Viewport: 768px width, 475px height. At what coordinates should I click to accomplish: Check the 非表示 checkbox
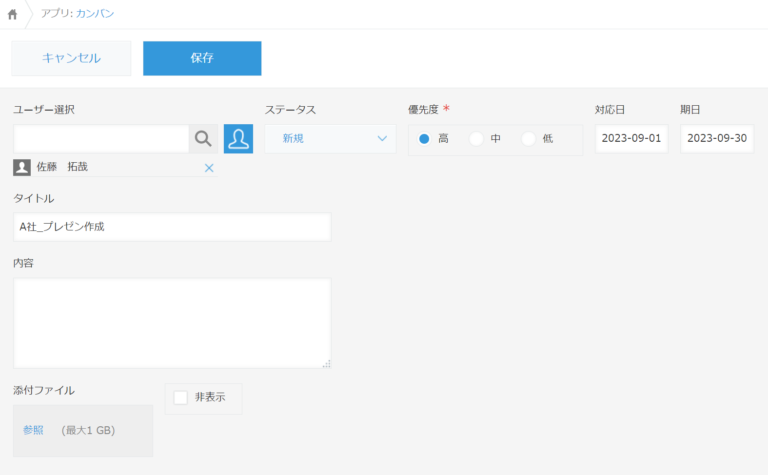pyautogui.click(x=181, y=397)
